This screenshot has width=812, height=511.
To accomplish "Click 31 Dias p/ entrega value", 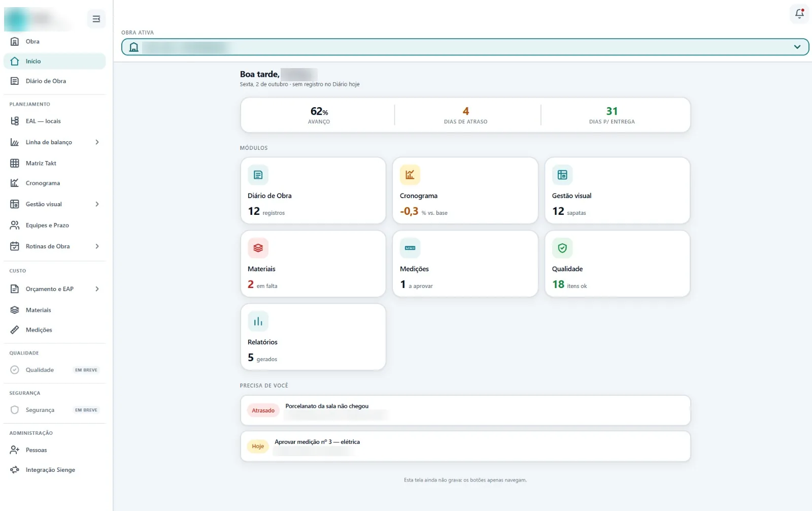I will pyautogui.click(x=612, y=111).
